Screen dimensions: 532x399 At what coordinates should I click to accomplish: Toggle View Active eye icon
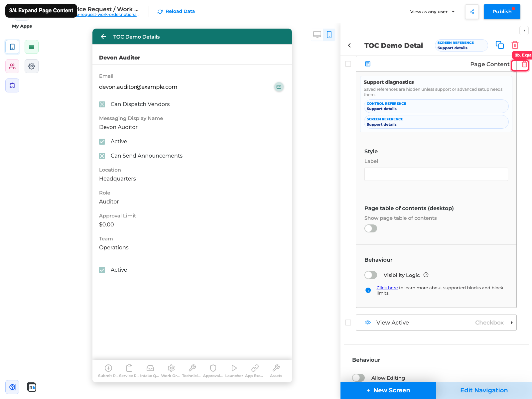(x=368, y=323)
